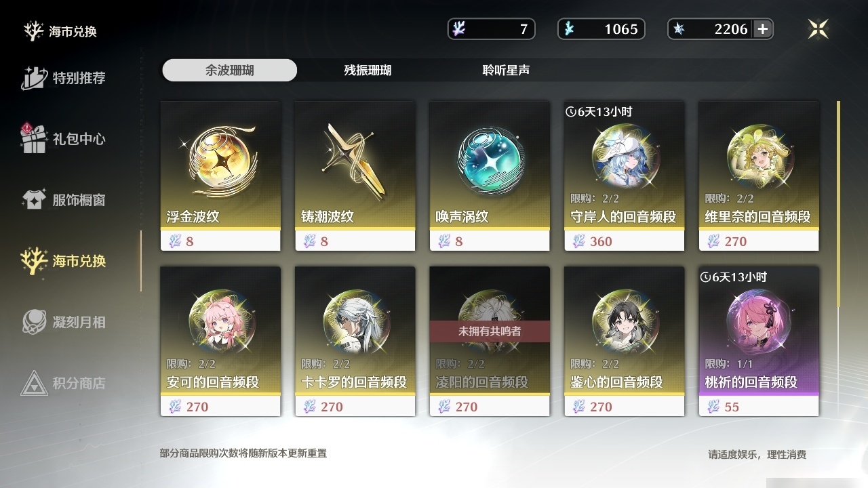Close the shop with the star X icon
868x488 pixels.
818,28
